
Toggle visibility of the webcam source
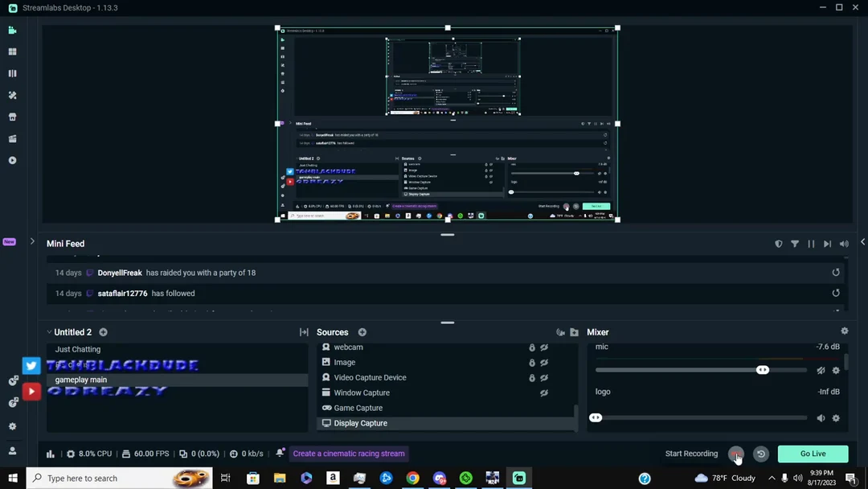pyautogui.click(x=544, y=347)
